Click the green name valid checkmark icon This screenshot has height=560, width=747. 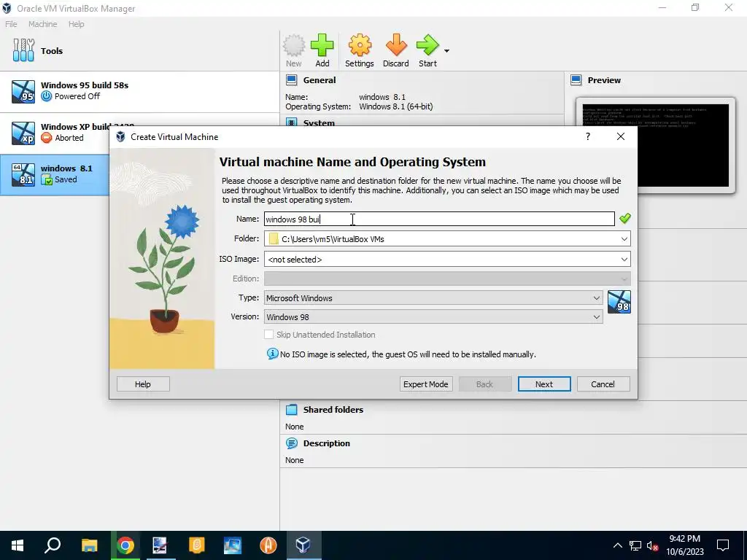click(625, 219)
